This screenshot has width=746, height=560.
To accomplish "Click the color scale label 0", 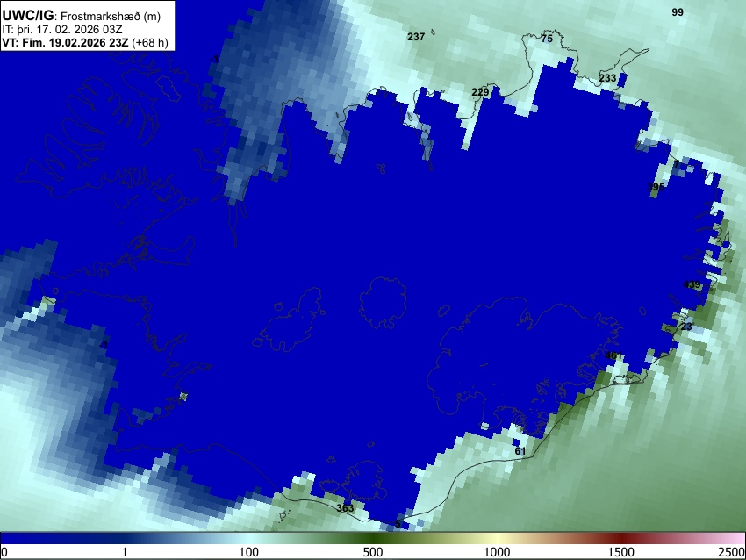I will tap(4, 552).
